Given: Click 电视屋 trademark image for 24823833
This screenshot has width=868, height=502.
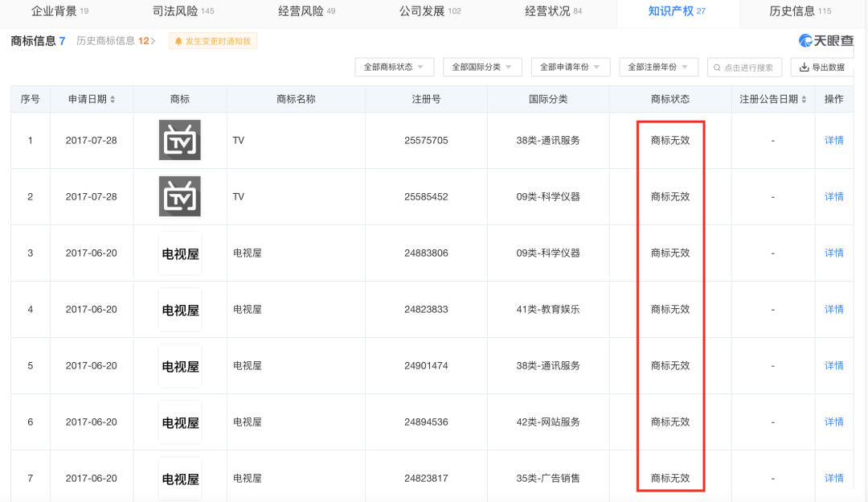Looking at the screenshot, I should tap(180, 310).
